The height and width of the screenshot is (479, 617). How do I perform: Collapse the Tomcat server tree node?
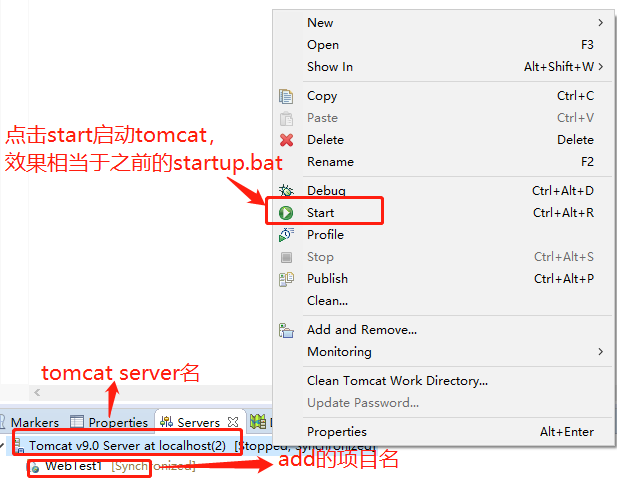point(2,446)
